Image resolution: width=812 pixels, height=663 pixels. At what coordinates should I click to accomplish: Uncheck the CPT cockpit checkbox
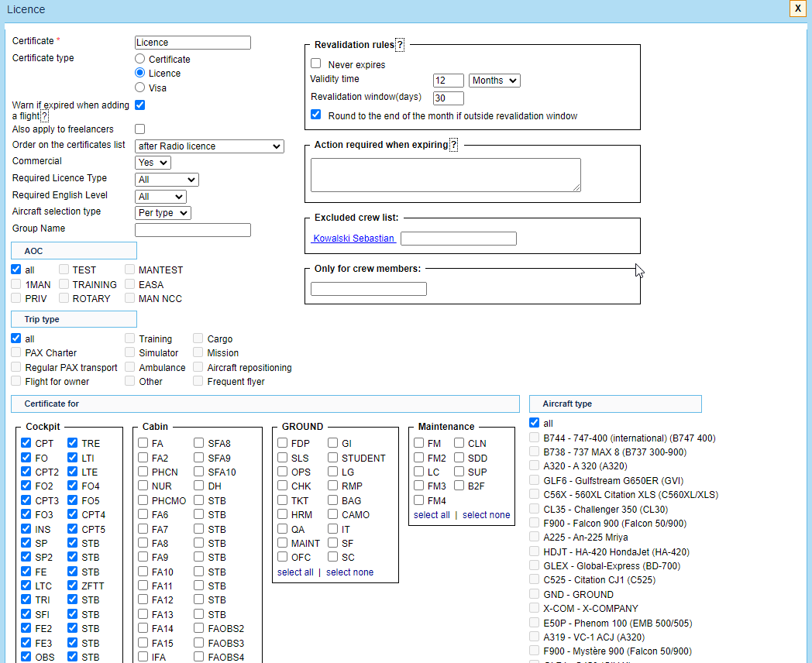coord(26,443)
